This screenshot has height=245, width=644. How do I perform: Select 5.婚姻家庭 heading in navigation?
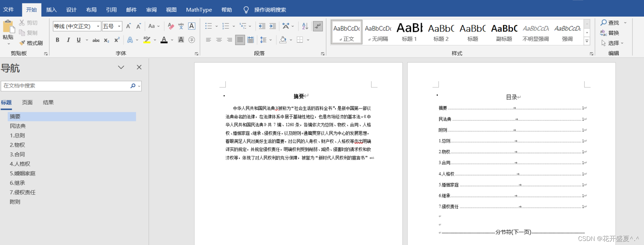pos(23,173)
